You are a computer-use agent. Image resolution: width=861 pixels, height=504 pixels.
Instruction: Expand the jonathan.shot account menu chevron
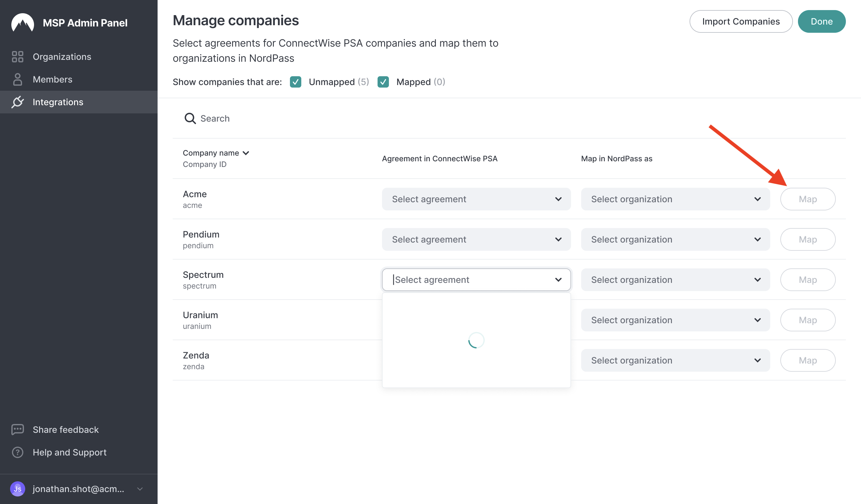tap(140, 489)
